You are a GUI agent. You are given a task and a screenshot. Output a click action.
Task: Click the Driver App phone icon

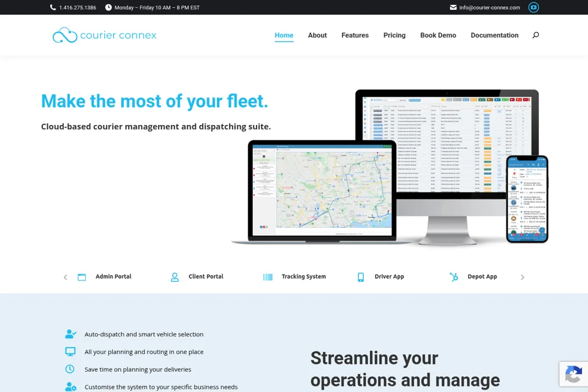[x=361, y=277]
